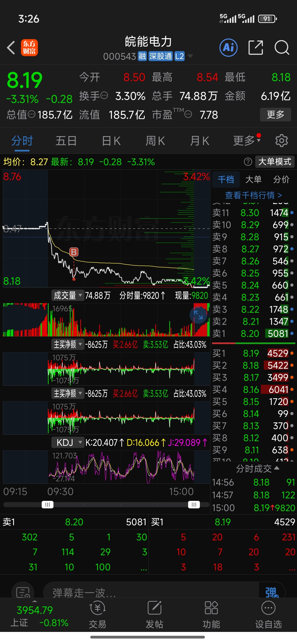Tap the 买4 8.16 row with 6041

click(253, 390)
